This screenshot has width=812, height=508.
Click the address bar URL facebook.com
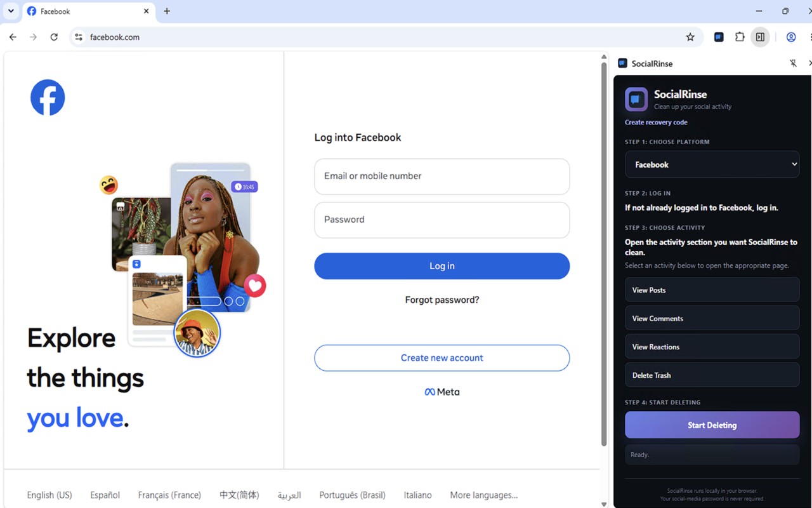coord(115,37)
